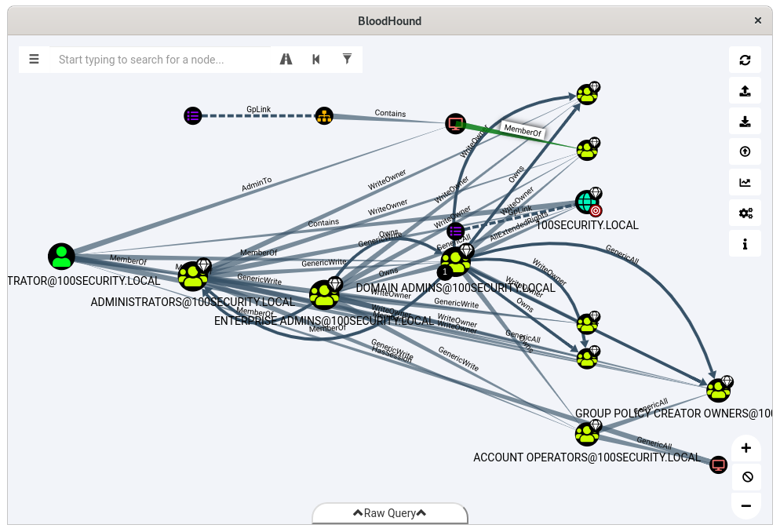Click the AllExtendedRights edge label
The height and width of the screenshot is (532, 780).
(x=519, y=226)
